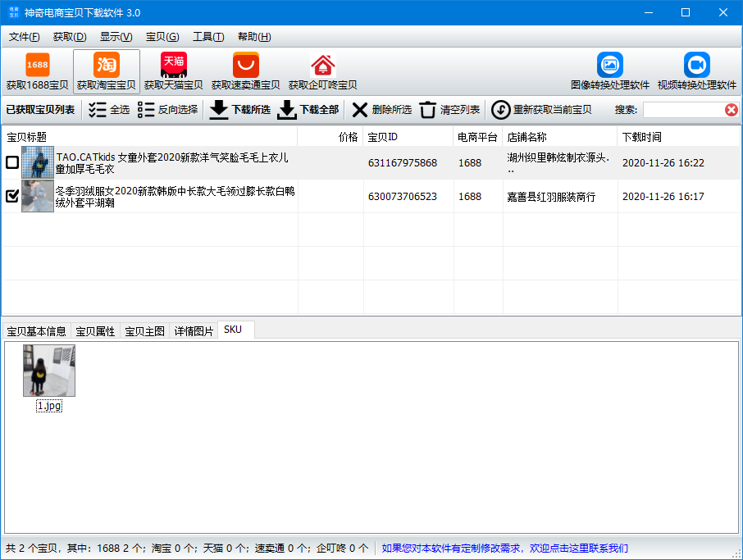743x560 pixels.
Task: Click the app icon in title bar
Action: pyautogui.click(x=13, y=12)
